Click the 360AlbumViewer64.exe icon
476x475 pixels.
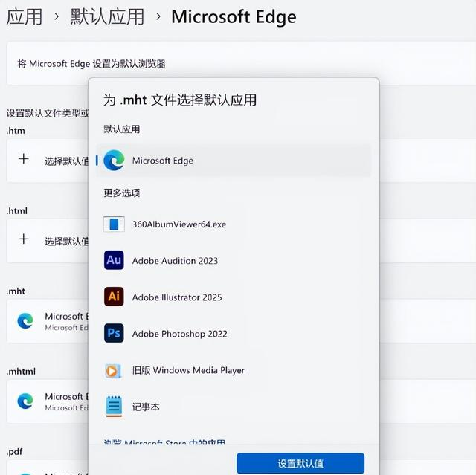tap(114, 224)
